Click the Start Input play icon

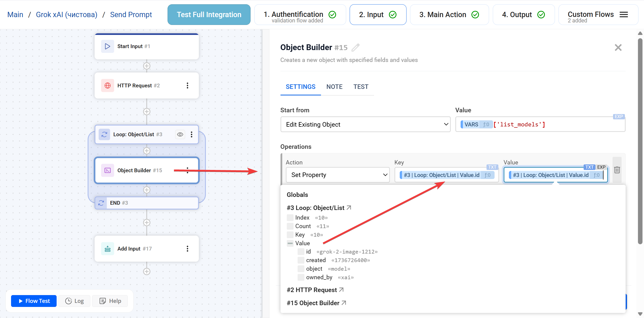[107, 46]
